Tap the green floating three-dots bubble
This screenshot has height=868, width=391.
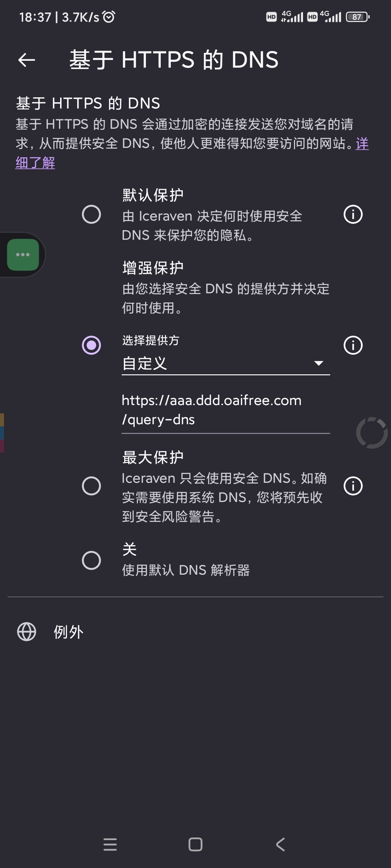[x=23, y=255]
